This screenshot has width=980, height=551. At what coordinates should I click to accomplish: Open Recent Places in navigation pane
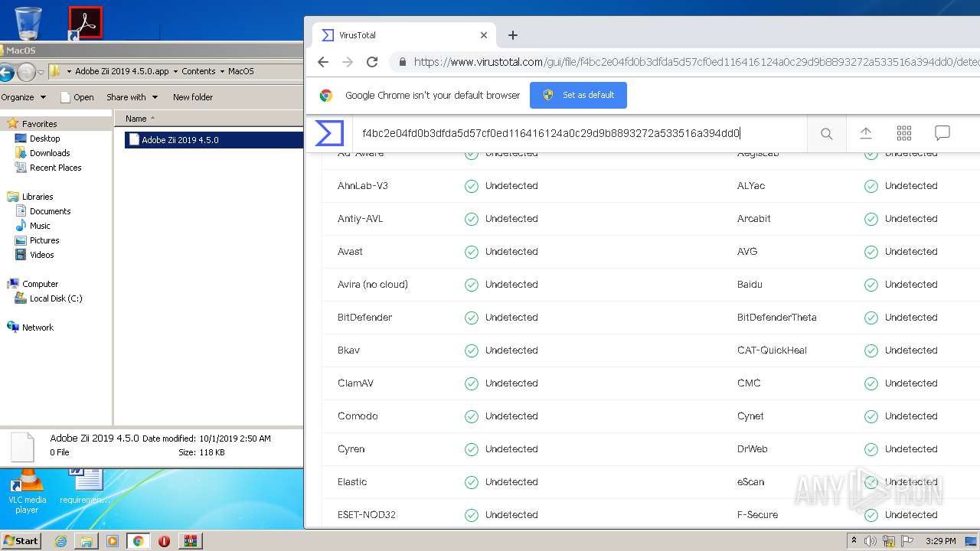pos(55,168)
